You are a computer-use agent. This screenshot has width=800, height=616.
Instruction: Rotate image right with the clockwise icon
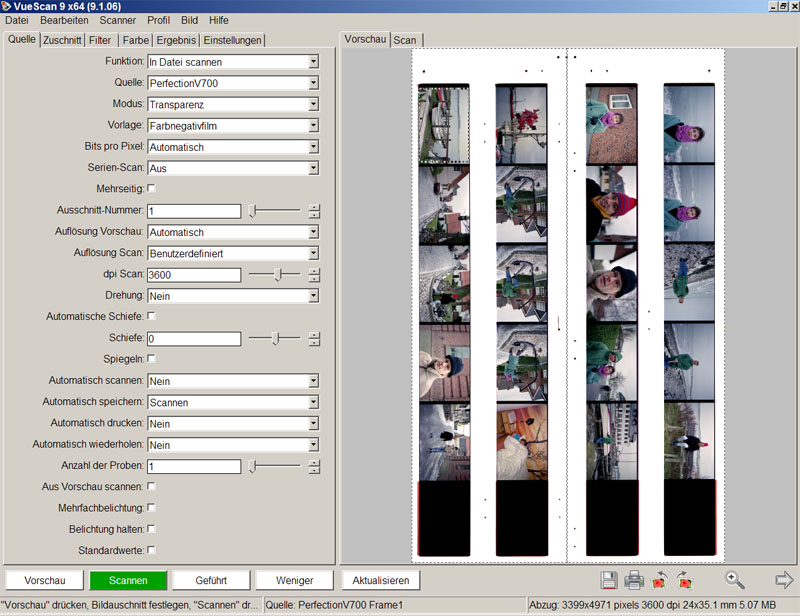[x=685, y=580]
